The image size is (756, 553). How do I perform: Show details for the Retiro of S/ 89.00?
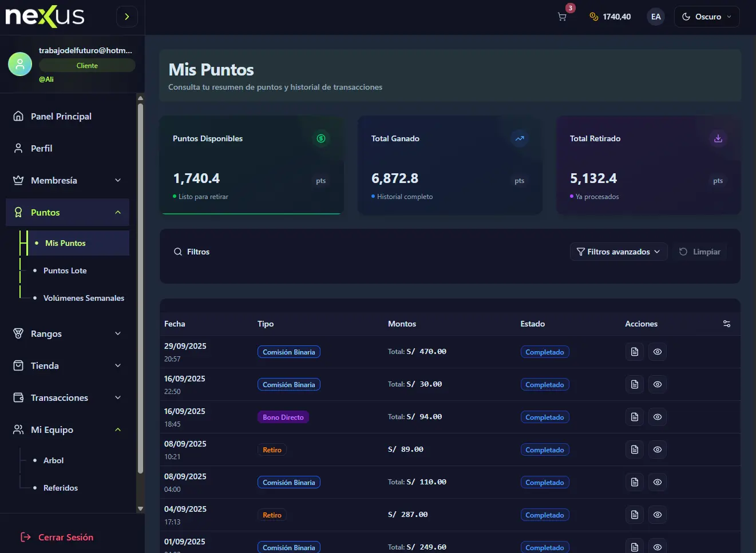(x=657, y=449)
